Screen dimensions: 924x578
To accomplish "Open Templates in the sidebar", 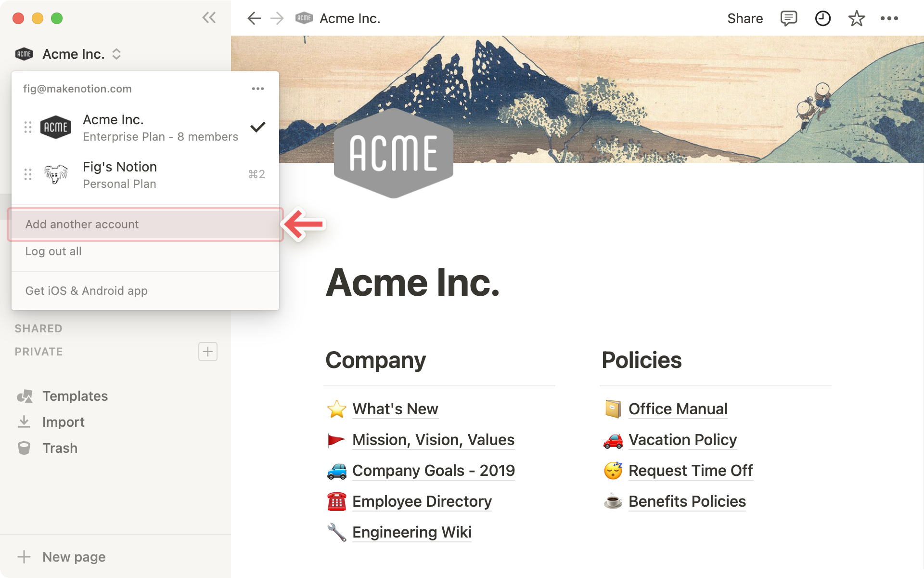I will pos(75,396).
